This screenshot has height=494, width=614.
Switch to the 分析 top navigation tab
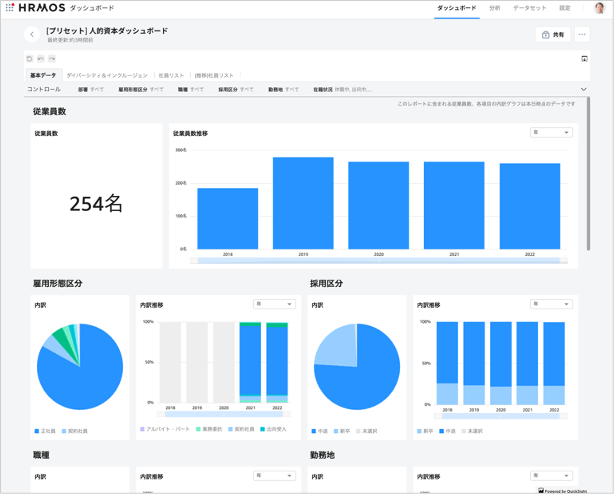pos(495,8)
